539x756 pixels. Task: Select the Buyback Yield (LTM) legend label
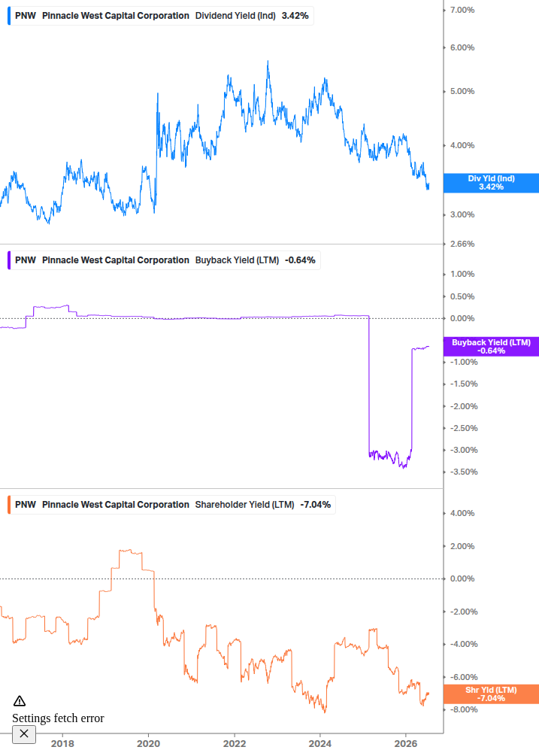point(237,260)
